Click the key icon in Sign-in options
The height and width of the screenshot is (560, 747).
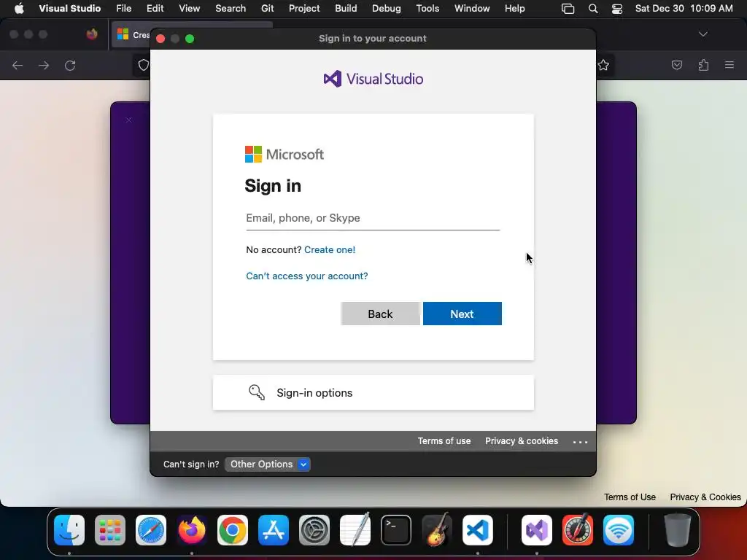[257, 392]
